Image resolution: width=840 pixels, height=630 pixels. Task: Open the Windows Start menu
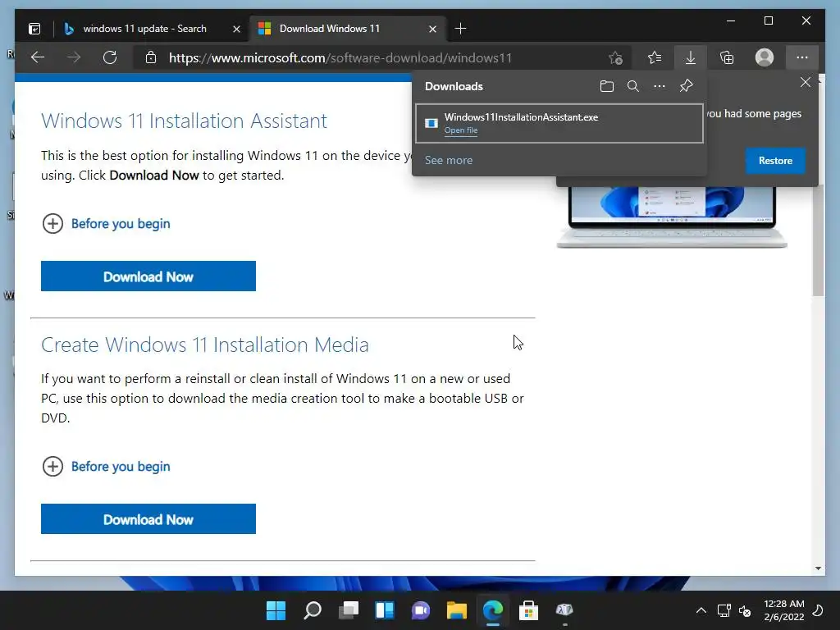tap(276, 610)
